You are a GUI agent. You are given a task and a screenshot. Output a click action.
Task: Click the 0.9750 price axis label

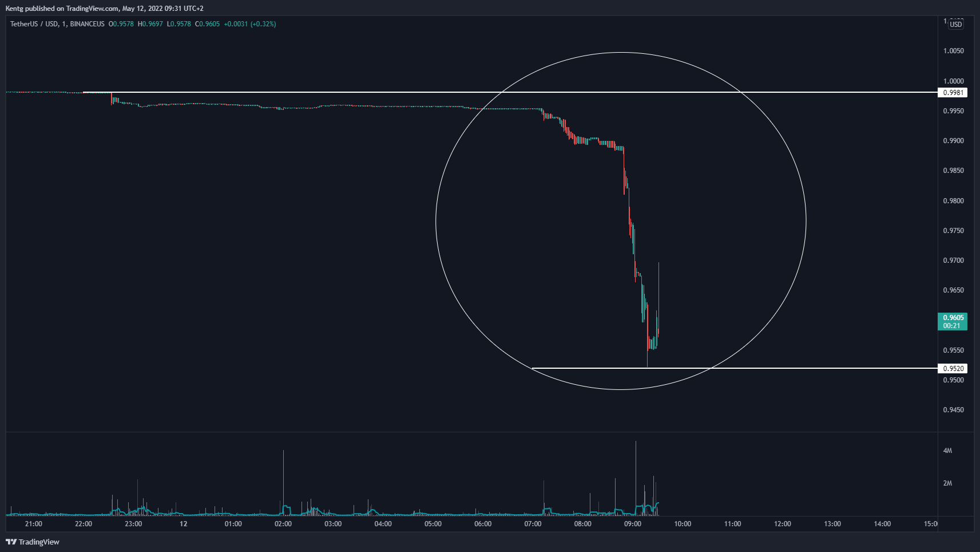coord(954,231)
